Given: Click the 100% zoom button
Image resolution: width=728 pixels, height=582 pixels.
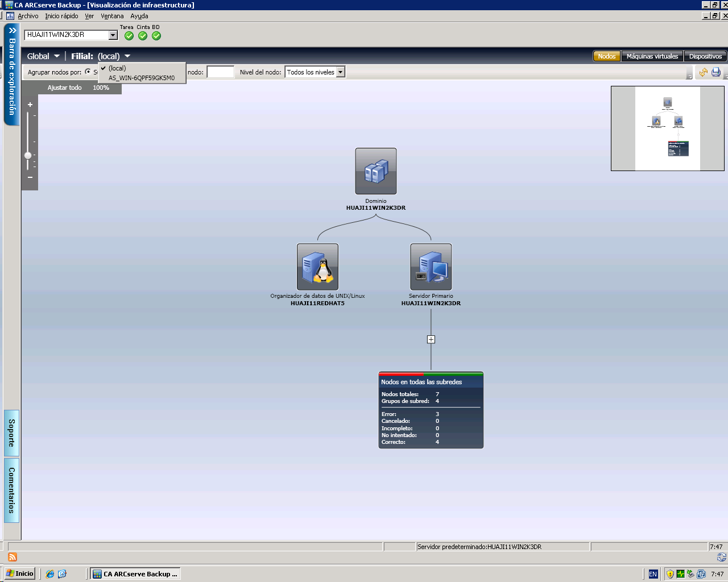Looking at the screenshot, I should tap(101, 88).
